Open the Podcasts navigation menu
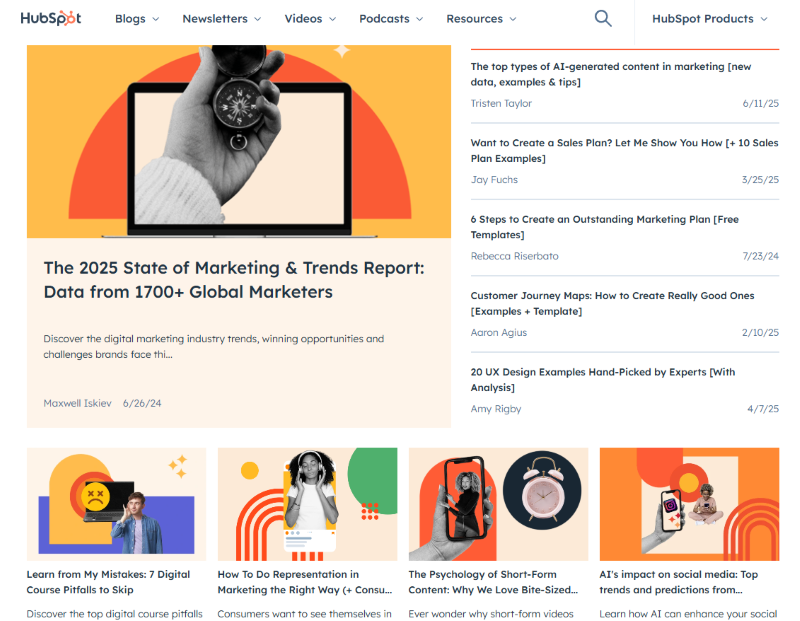 click(x=391, y=18)
